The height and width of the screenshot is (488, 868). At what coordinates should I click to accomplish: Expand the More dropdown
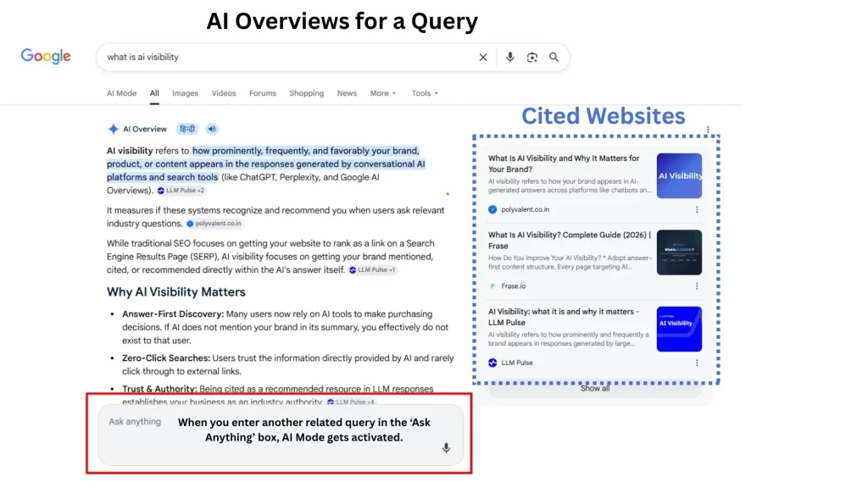click(383, 93)
